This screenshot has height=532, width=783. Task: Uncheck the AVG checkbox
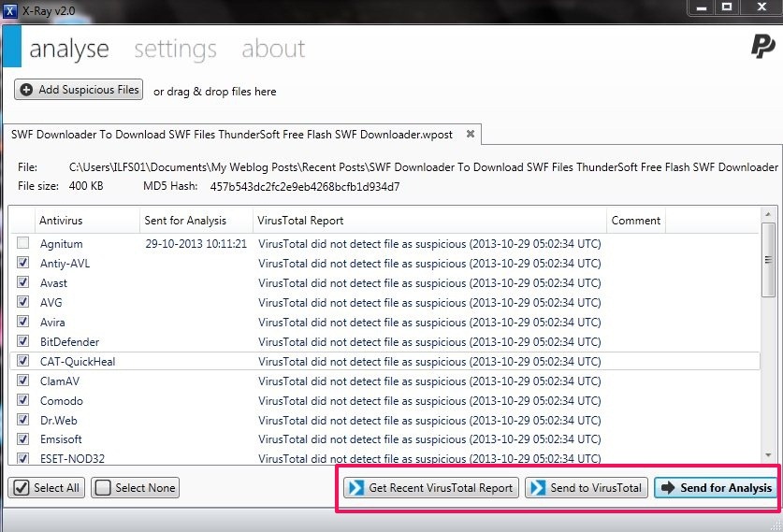23,301
